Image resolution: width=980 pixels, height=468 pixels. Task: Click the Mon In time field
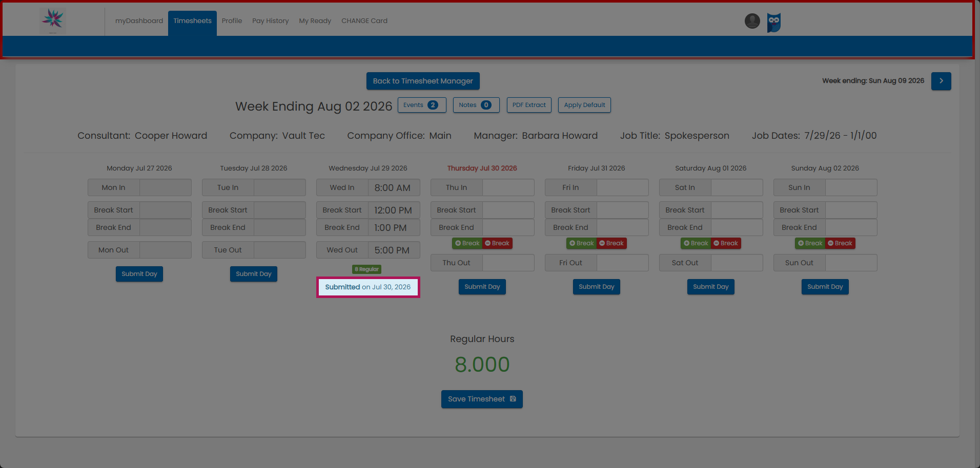click(166, 187)
